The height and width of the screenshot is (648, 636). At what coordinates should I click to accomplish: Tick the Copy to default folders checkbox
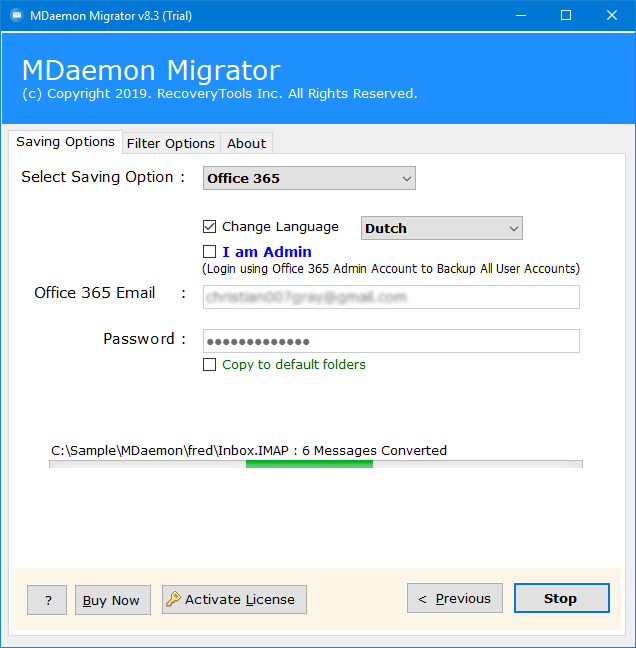(210, 364)
